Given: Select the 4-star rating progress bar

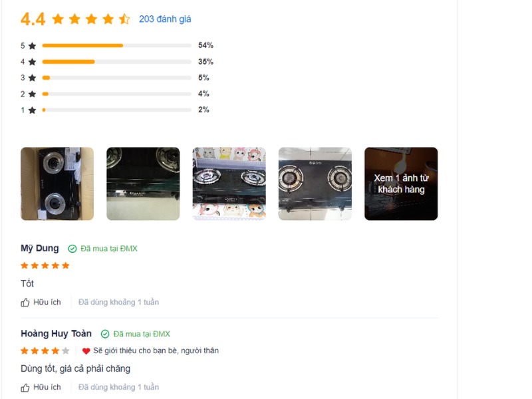Looking at the screenshot, I should coord(117,62).
